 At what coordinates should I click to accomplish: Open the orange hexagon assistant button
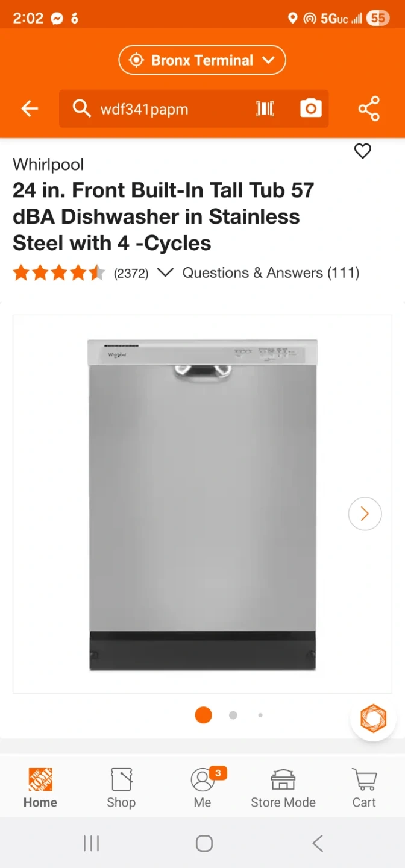pos(373,719)
